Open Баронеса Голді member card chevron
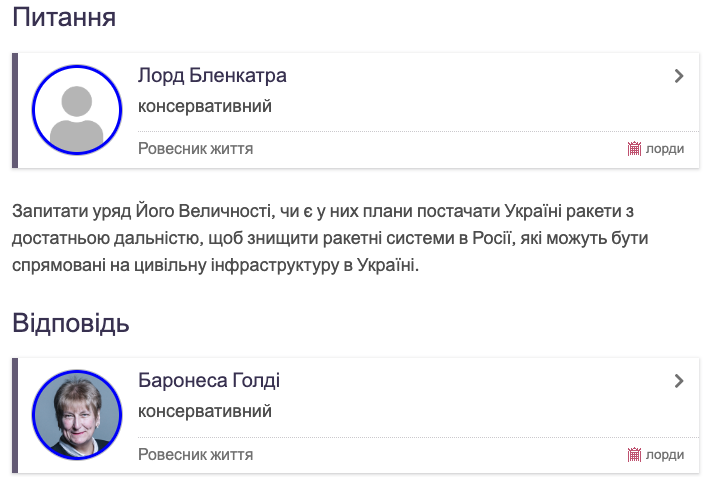Screen dimensions: 719x477 click(x=679, y=381)
